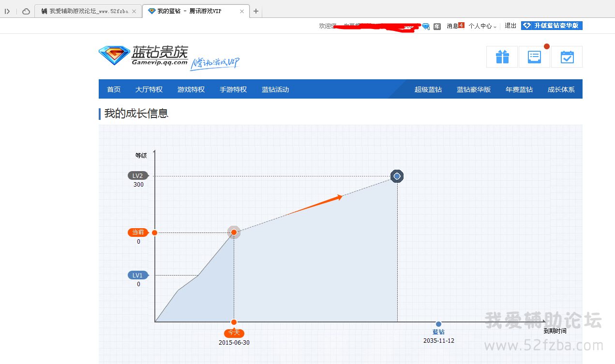Screen dimensions: 615x364
Task: Click the cloud icon in browser bar
Action: [x=26, y=11]
